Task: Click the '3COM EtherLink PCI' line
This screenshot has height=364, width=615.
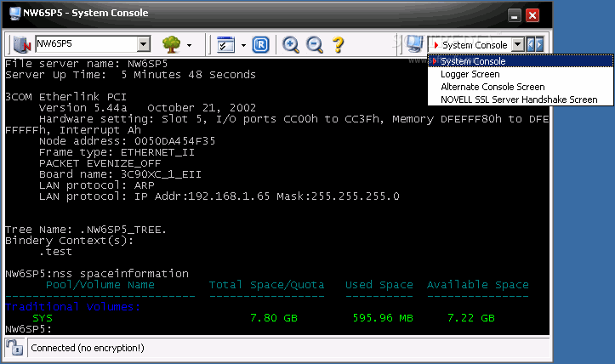Action: (65, 96)
